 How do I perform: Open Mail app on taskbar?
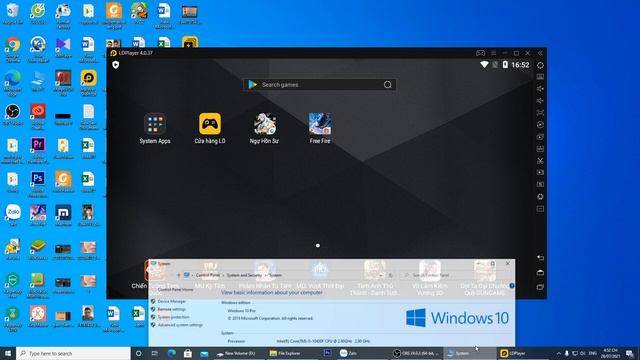point(204,353)
